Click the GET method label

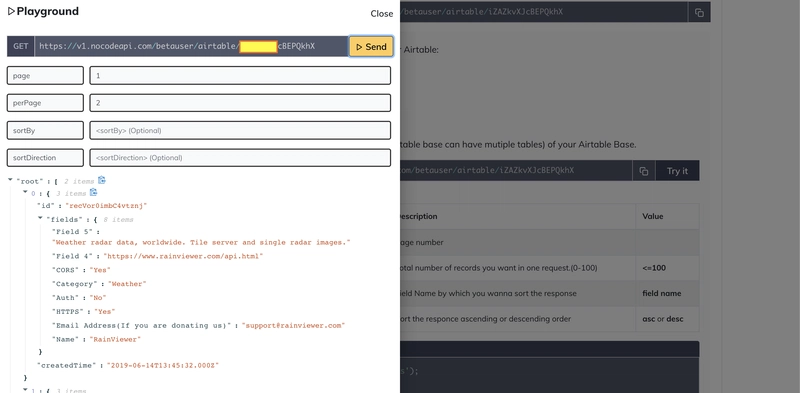[x=20, y=46]
